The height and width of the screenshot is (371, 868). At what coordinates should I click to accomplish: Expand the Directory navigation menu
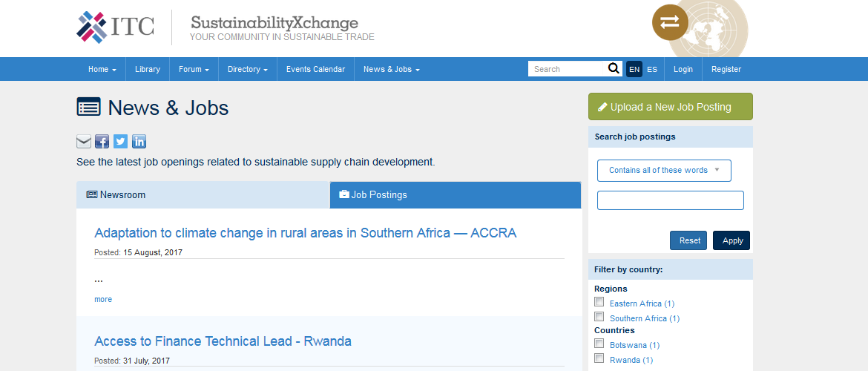[248, 69]
